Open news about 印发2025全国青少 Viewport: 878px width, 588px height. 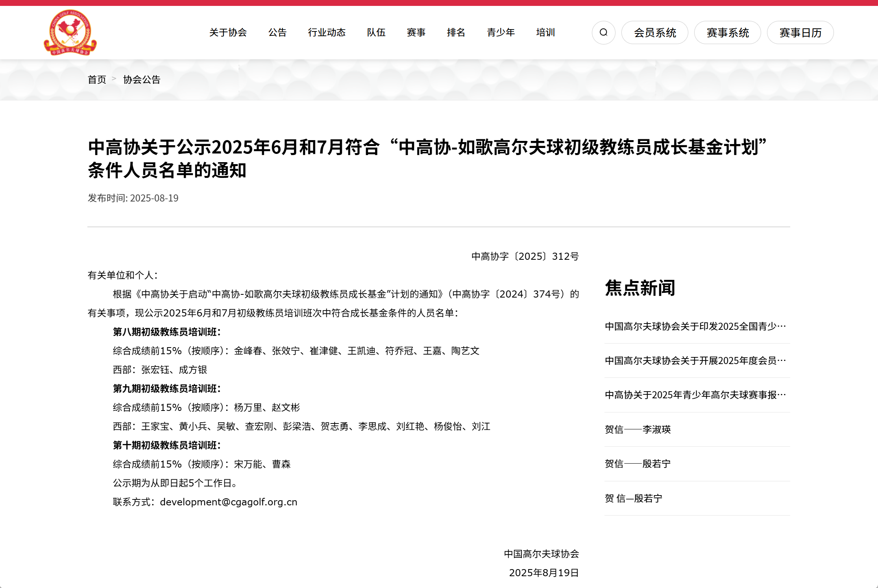(x=695, y=326)
